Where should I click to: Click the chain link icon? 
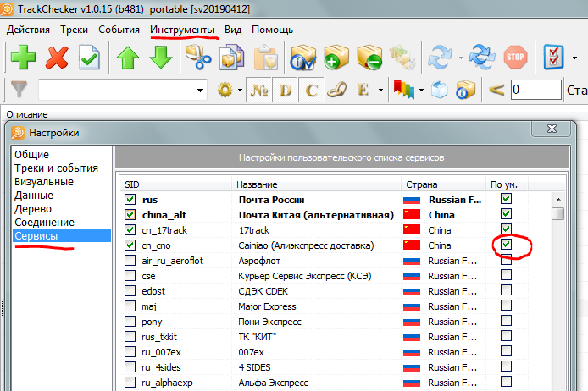(336, 90)
